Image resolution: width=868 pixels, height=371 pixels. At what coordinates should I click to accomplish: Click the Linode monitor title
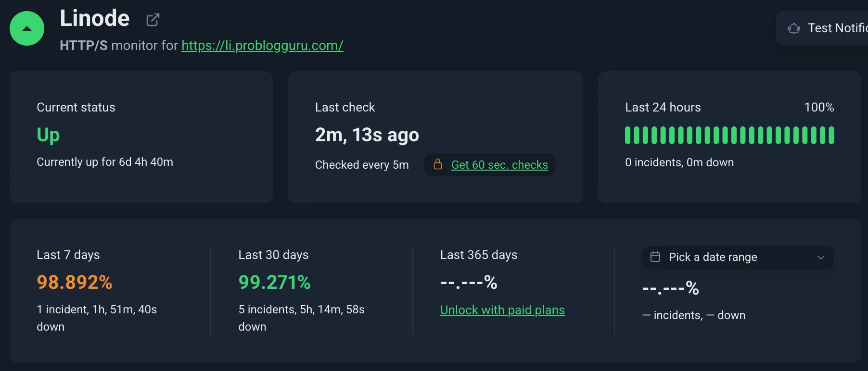click(95, 18)
